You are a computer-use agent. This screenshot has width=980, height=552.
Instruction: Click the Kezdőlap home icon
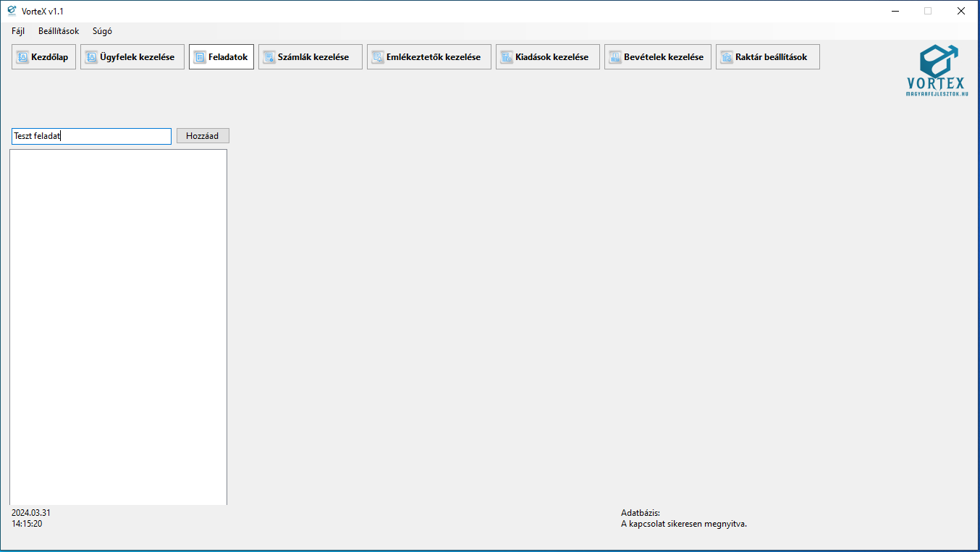(22, 57)
